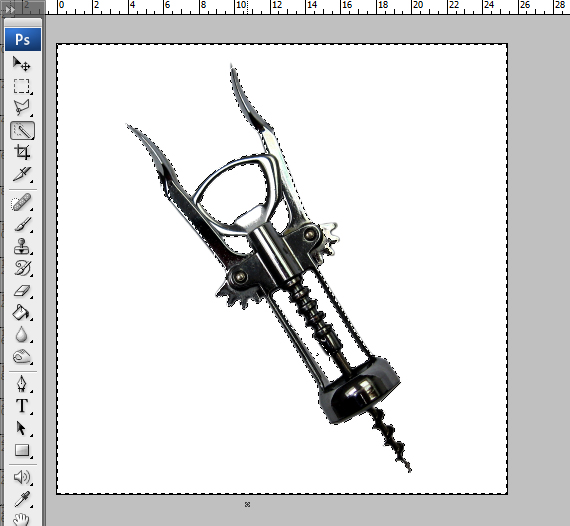This screenshot has width=570, height=526.
Task: Select the Eyedropper tool
Action: [22, 499]
